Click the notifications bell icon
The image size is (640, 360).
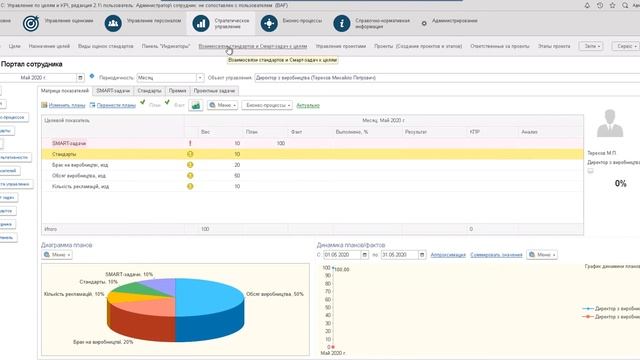587,5
